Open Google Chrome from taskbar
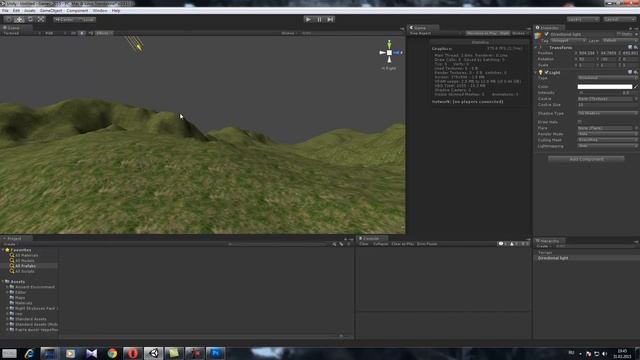The height and width of the screenshot is (360, 640). pos(112,353)
